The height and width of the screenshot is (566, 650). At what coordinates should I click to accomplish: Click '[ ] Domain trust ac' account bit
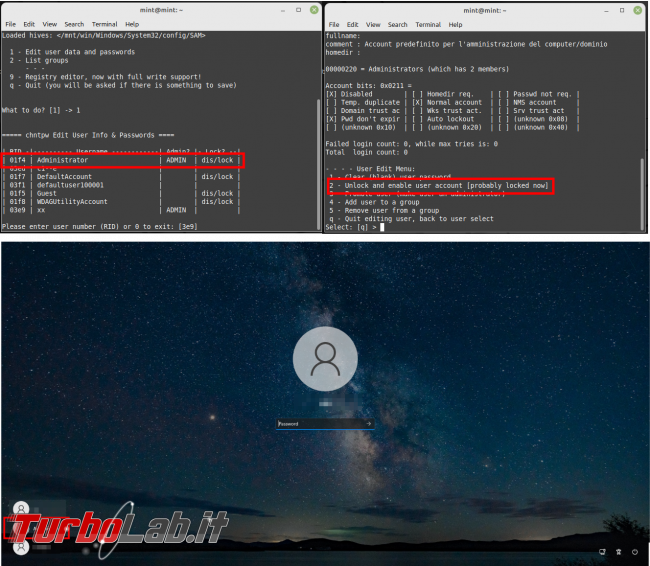point(363,111)
